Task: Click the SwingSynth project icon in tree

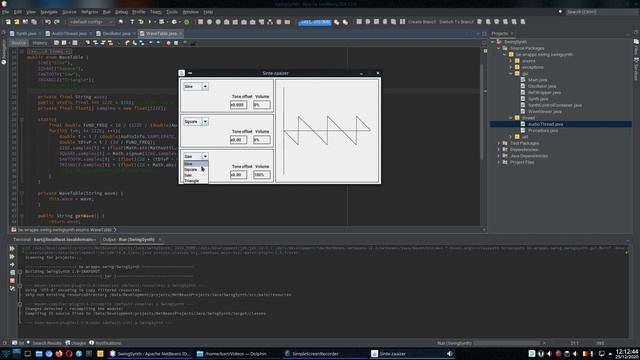Action: pos(499,42)
